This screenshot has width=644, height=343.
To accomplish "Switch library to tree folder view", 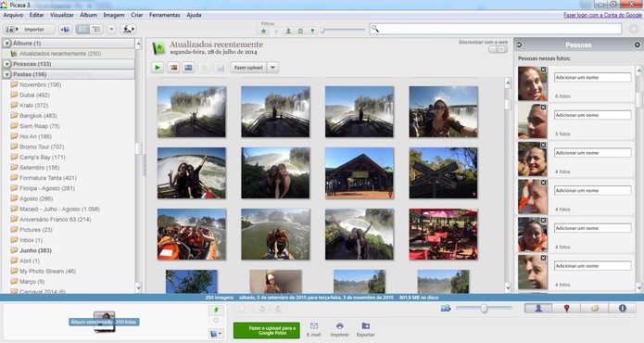I will [x=96, y=29].
